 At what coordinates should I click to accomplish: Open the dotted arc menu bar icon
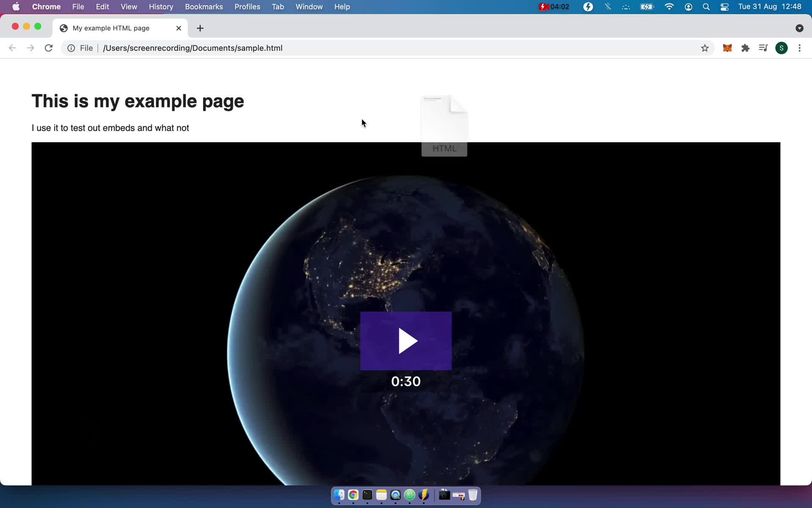626,7
